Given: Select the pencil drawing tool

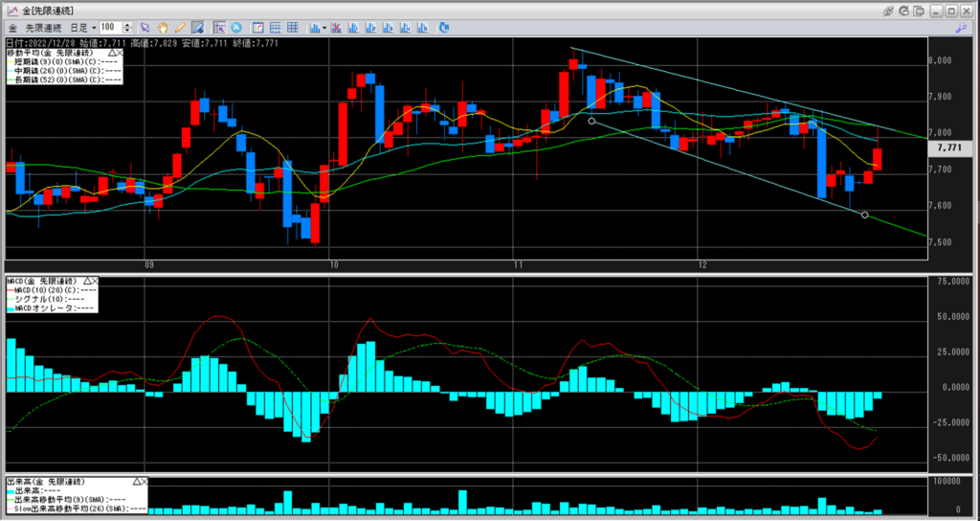Looking at the screenshot, I should [x=180, y=28].
